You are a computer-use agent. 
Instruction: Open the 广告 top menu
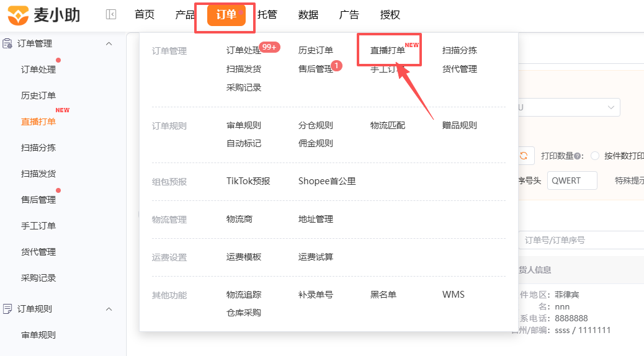pos(349,15)
